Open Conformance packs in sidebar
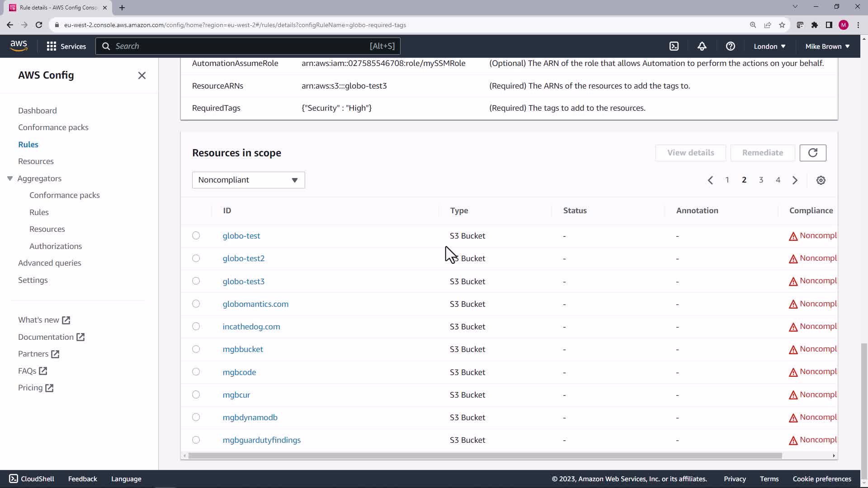Viewport: 868px width, 488px height. click(x=53, y=127)
